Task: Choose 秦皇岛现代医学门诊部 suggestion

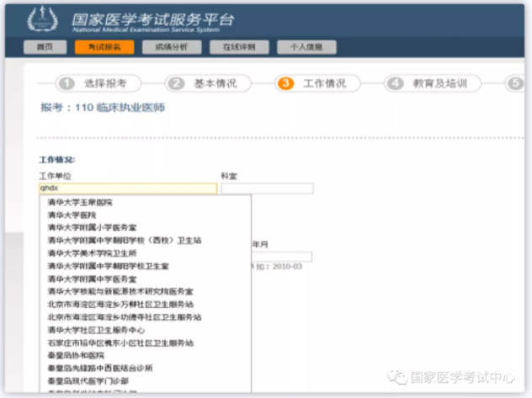Action: pyautogui.click(x=88, y=380)
